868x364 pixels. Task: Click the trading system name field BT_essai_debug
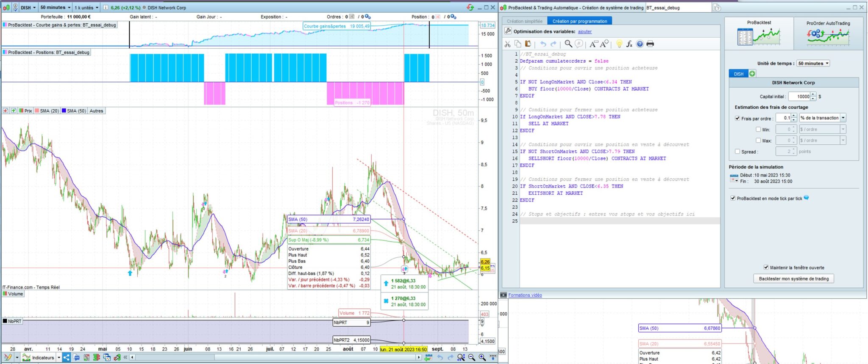678,8
